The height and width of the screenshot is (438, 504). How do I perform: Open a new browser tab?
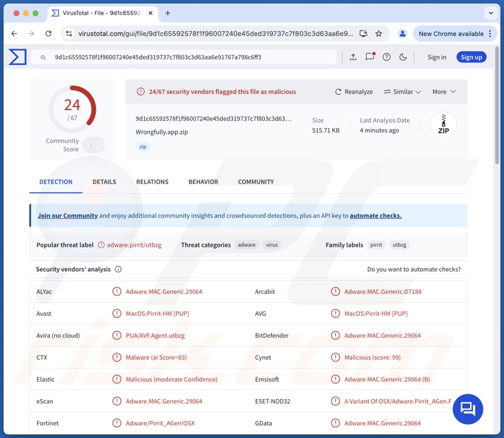167,13
